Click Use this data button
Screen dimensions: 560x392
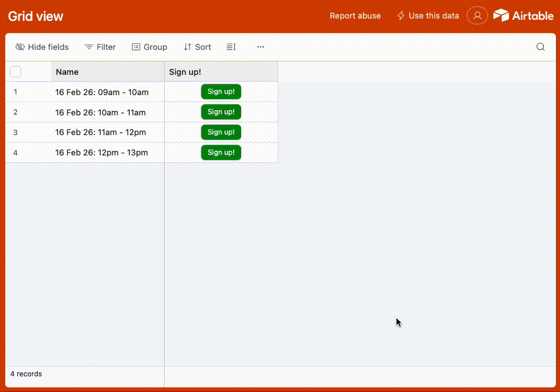[428, 16]
